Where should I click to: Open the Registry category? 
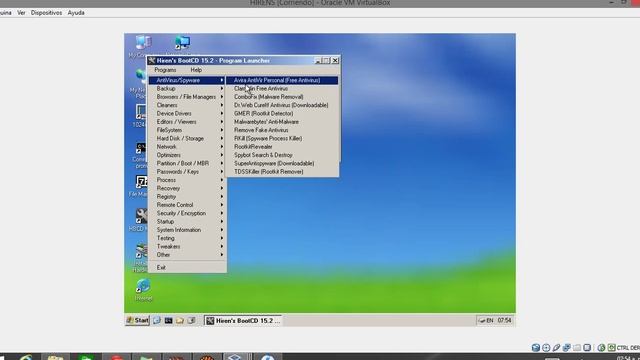(187, 197)
